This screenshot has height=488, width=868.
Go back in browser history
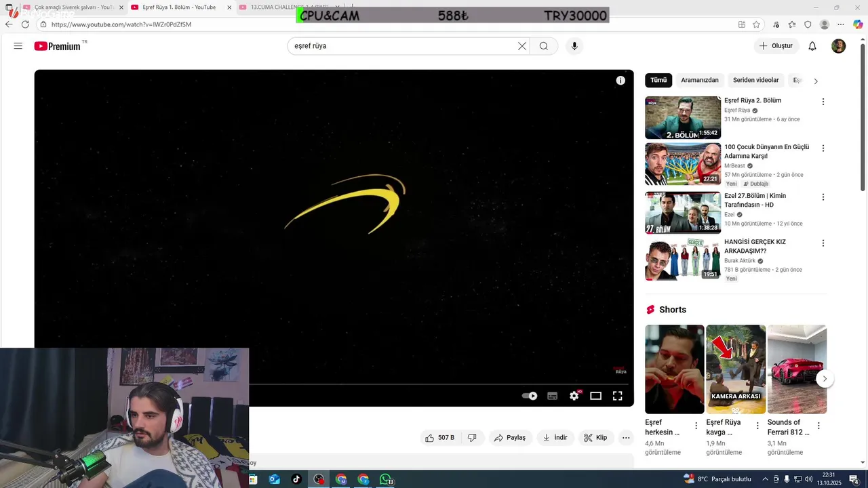click(x=9, y=24)
